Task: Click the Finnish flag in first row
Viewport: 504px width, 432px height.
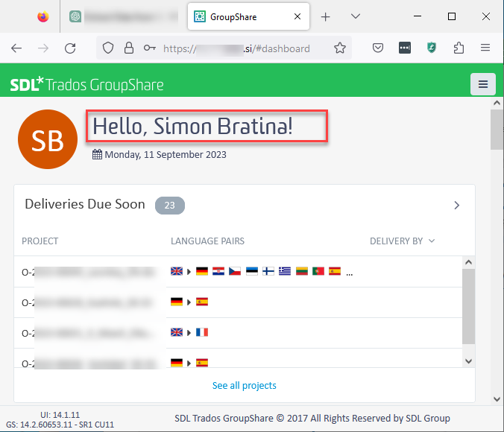Action: point(268,271)
